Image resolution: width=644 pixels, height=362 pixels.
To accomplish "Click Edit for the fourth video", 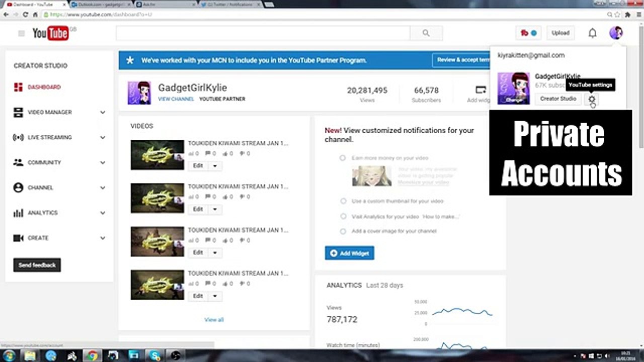I will click(x=198, y=296).
